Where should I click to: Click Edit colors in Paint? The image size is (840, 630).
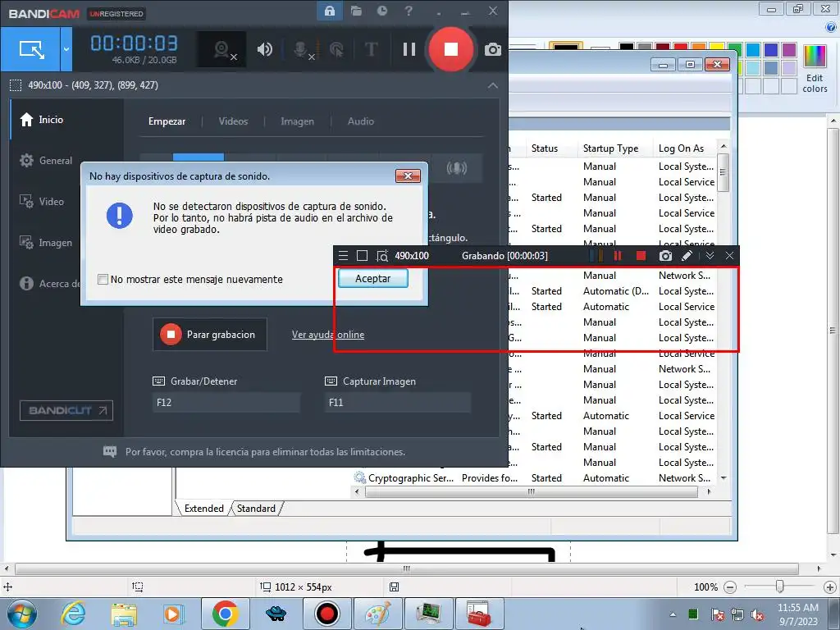pyautogui.click(x=815, y=68)
